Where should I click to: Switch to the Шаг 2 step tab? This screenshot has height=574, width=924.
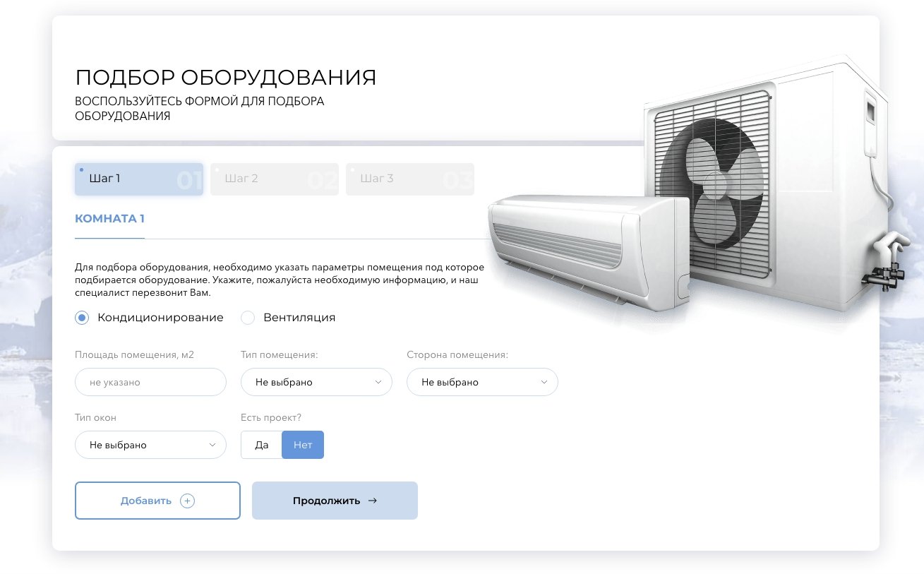click(275, 179)
